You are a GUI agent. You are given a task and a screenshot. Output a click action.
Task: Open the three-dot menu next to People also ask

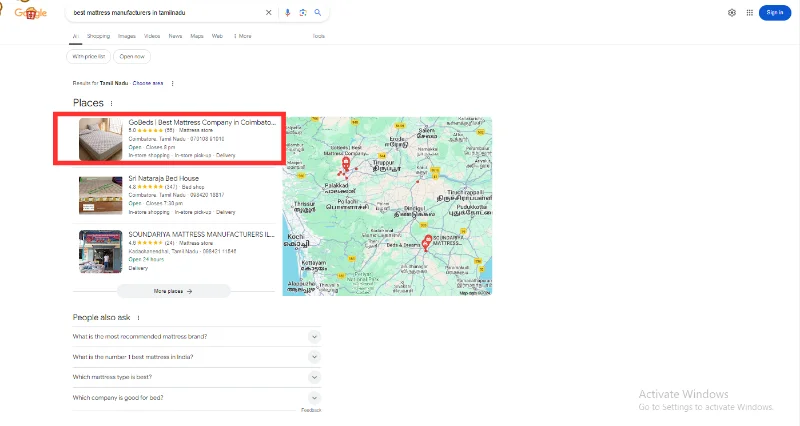(x=138, y=318)
